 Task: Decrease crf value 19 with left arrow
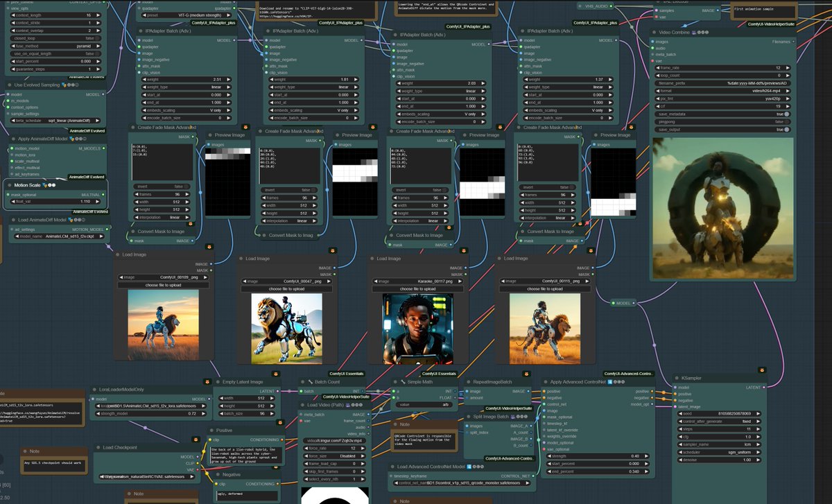point(658,106)
